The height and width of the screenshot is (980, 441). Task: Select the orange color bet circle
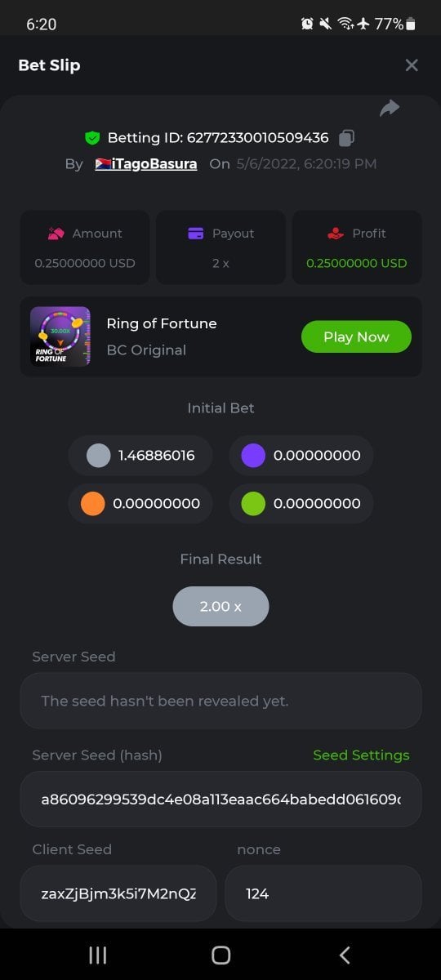coord(93,504)
